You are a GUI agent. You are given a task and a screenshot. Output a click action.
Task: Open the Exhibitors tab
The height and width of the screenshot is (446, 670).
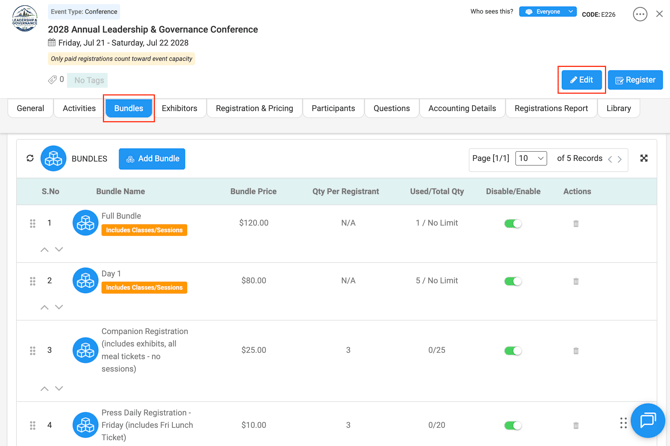pos(179,108)
